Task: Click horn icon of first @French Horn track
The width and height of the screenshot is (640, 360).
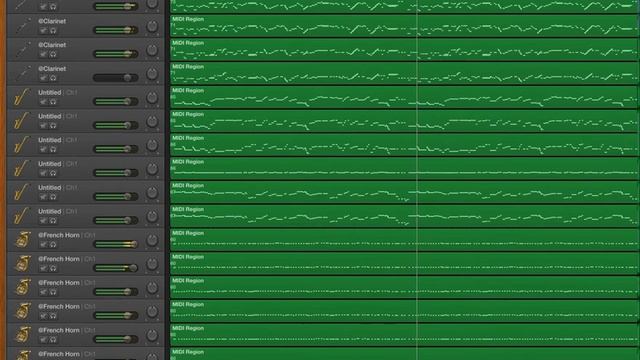Action: (23, 240)
